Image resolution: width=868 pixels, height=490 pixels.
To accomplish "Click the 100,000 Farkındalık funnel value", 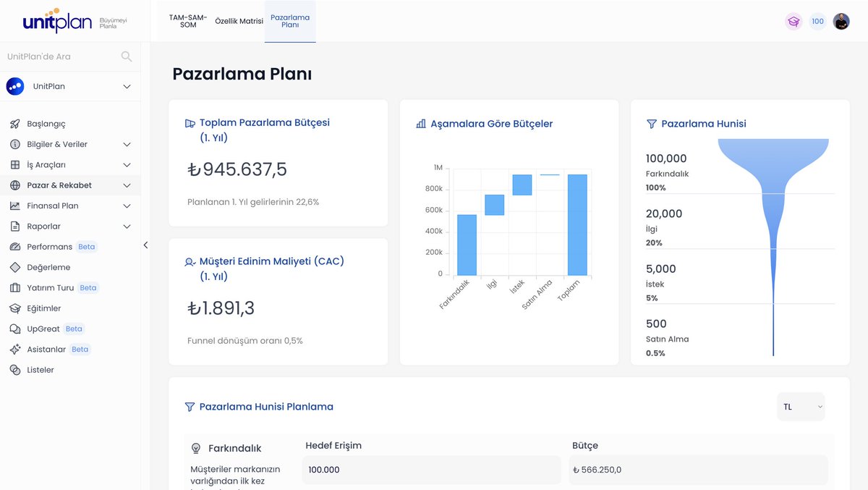I will [666, 159].
